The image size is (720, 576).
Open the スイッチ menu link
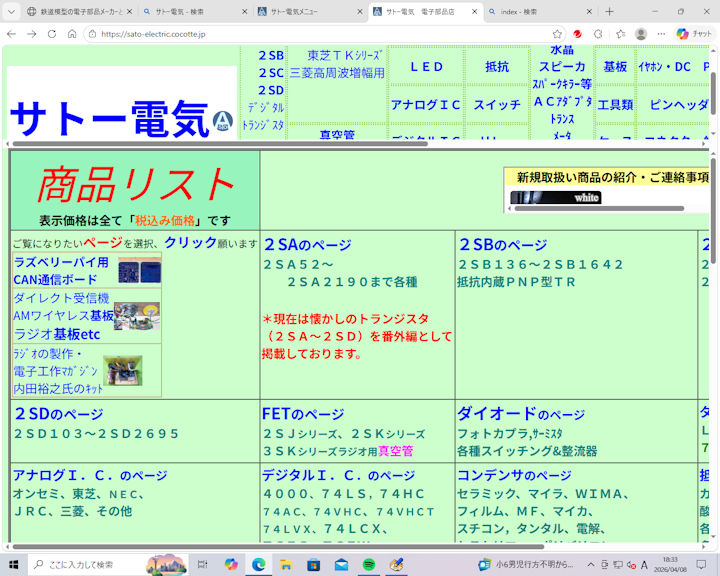497,105
